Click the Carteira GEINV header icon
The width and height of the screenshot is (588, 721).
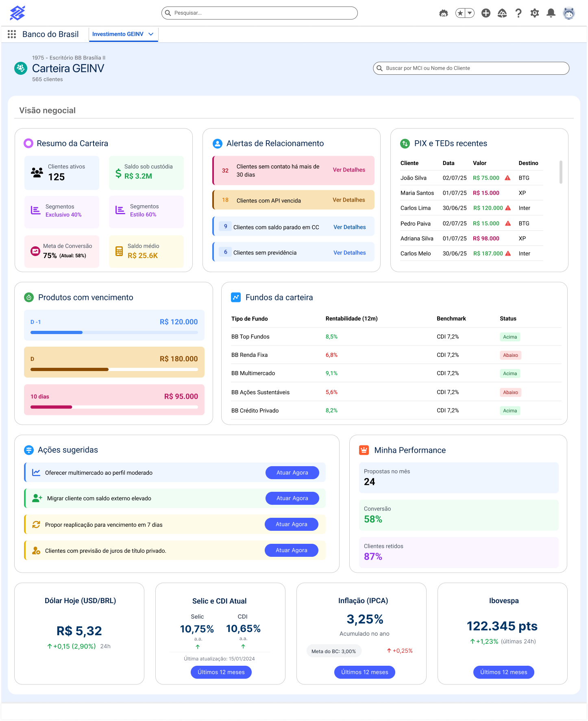point(20,68)
